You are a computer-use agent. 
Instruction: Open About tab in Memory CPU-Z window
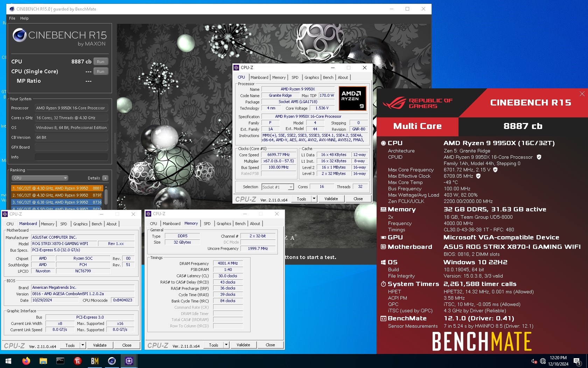tap(255, 224)
